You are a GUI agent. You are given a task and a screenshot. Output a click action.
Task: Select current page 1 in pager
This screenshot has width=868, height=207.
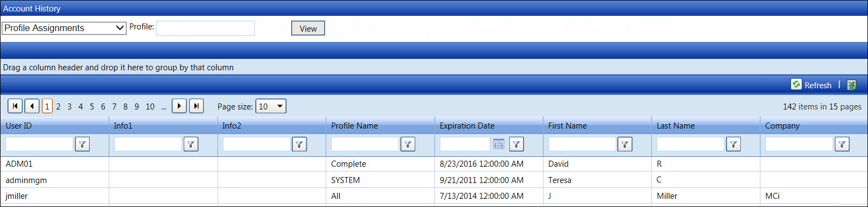47,107
